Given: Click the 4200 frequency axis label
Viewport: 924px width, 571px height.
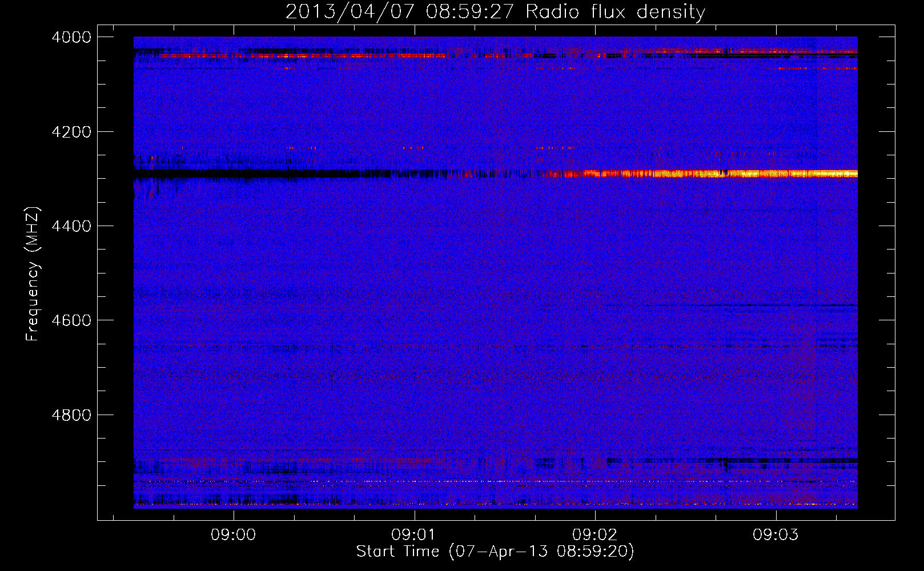Looking at the screenshot, I should click(x=71, y=132).
